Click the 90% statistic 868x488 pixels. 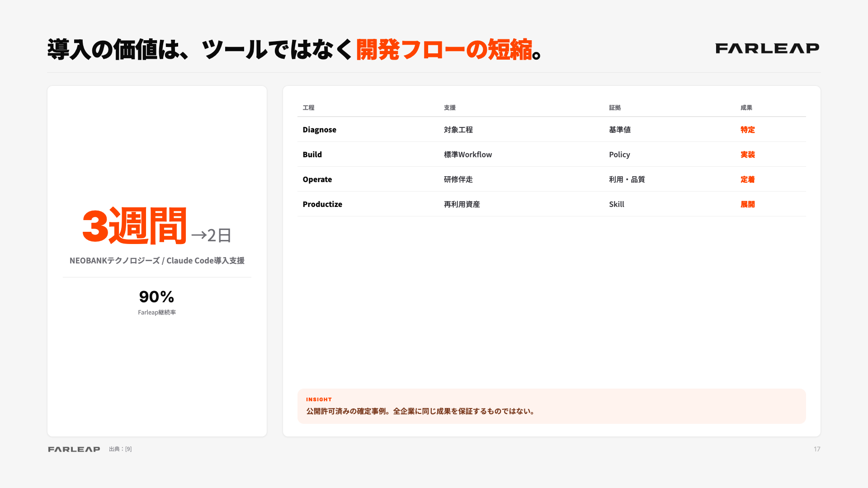pyautogui.click(x=157, y=297)
